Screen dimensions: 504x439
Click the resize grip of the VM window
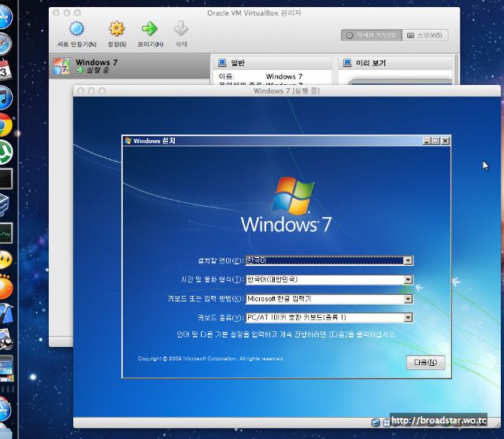tap(498, 425)
